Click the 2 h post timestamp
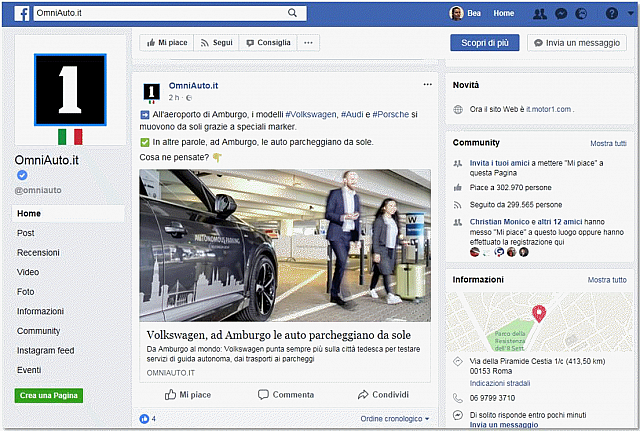640x431 pixels. [x=174, y=98]
